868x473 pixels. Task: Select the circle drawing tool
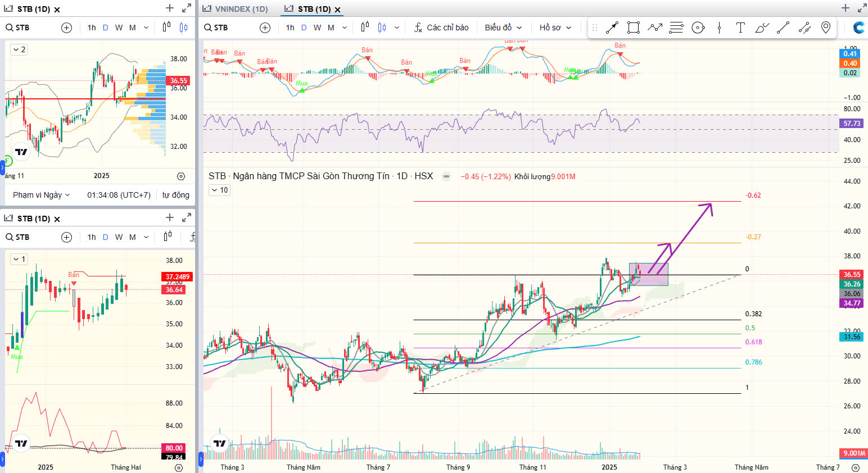698,28
